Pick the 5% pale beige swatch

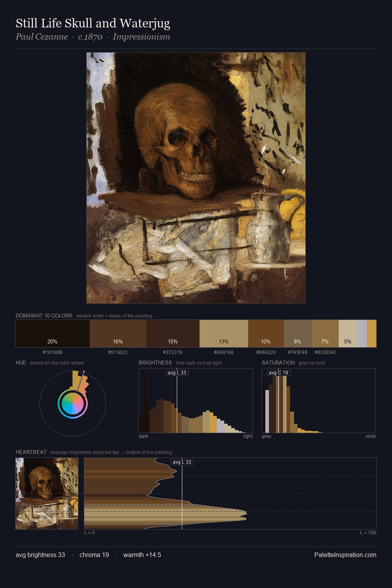(x=348, y=334)
